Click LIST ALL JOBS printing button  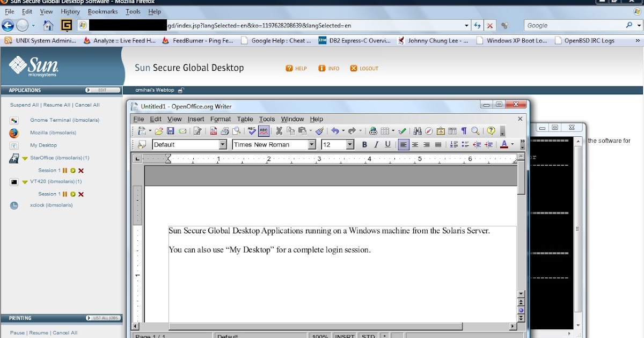(103, 318)
